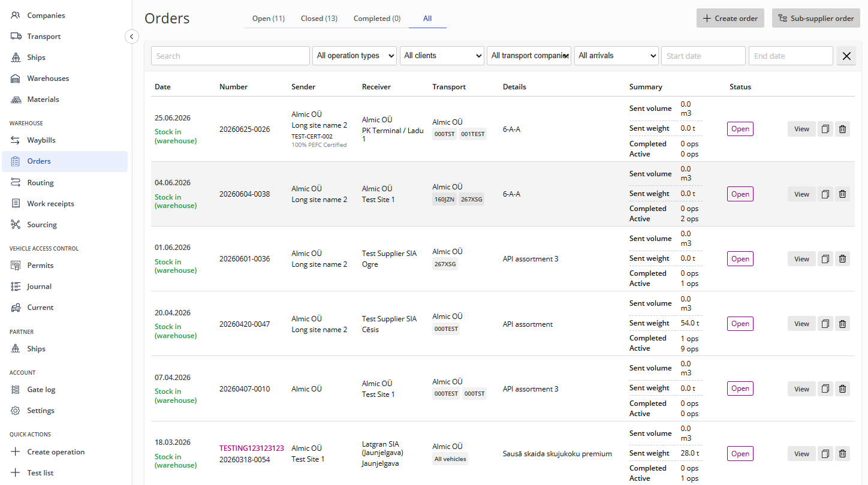Copy order 20260625-0026

click(x=825, y=129)
